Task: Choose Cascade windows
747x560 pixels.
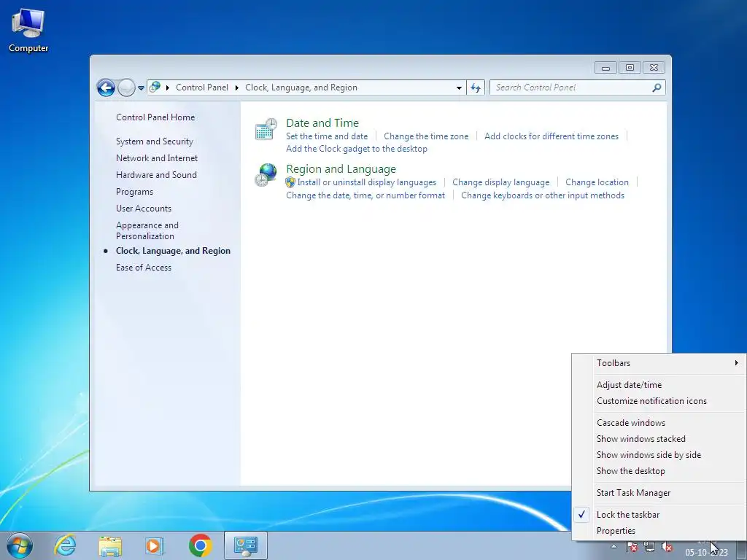Action: [631, 423]
